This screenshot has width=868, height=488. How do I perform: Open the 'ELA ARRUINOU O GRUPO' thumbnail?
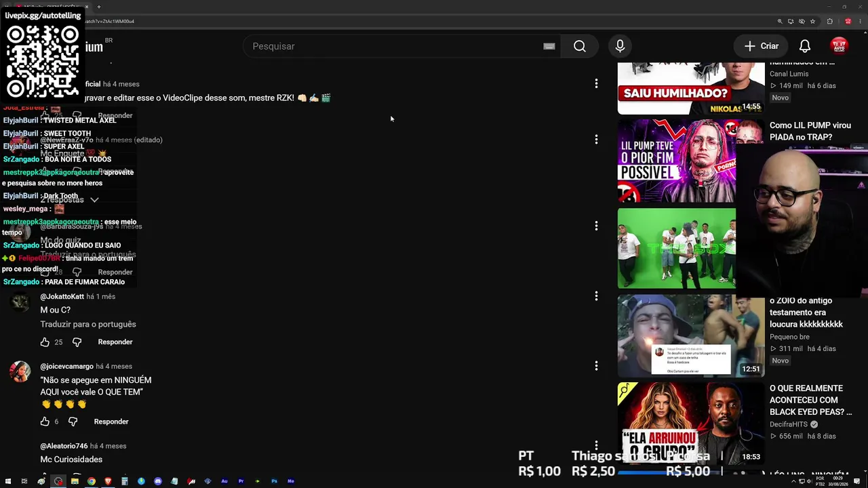(691, 423)
